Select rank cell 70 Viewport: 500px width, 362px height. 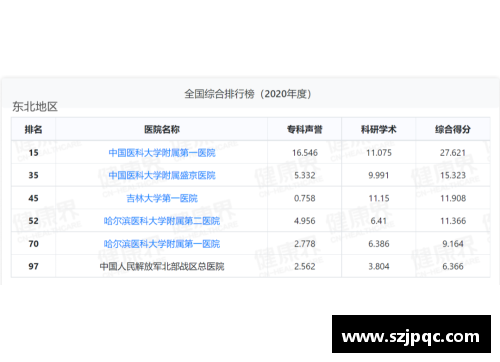coord(33,244)
